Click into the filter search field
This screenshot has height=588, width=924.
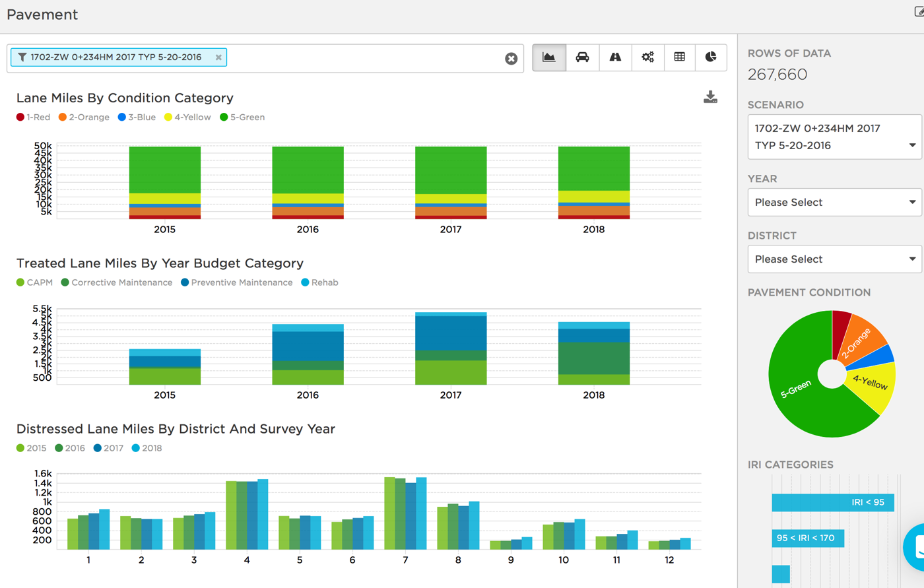(x=363, y=58)
